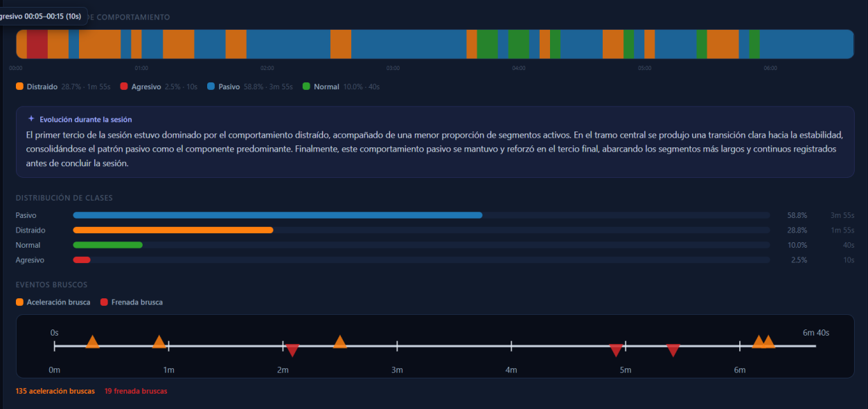Click the blue Pasivo distribution bar
Screen dimensions: 868x409
[x=277, y=215]
